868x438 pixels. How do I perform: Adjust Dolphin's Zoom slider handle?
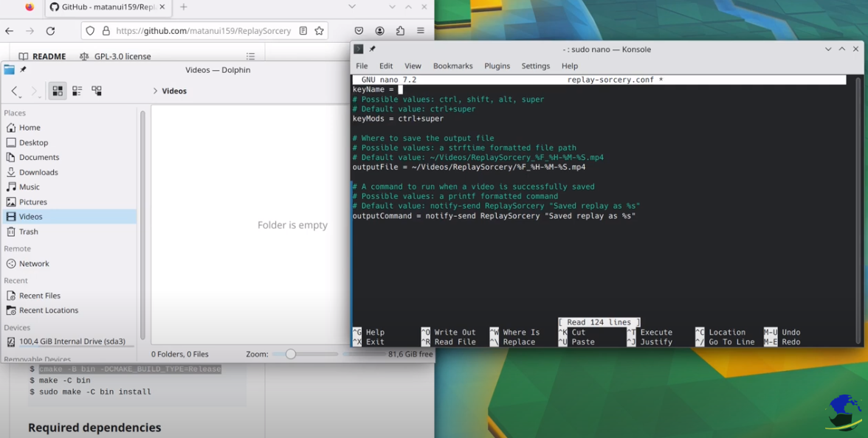pos(291,354)
